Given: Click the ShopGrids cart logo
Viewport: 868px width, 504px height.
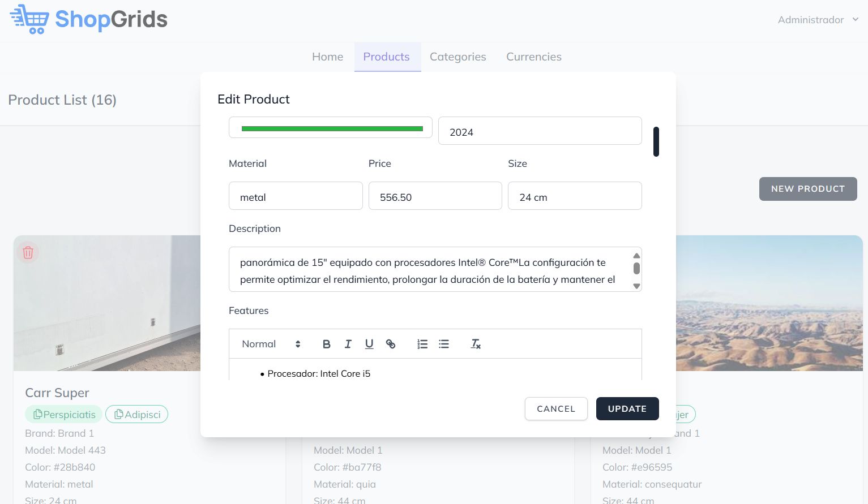Looking at the screenshot, I should point(29,19).
